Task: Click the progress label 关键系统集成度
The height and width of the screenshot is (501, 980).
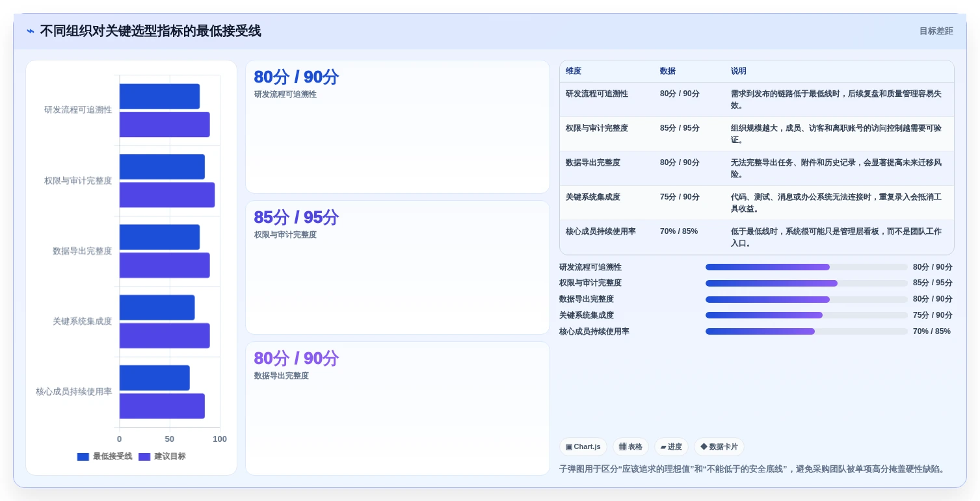Action: pyautogui.click(x=587, y=315)
